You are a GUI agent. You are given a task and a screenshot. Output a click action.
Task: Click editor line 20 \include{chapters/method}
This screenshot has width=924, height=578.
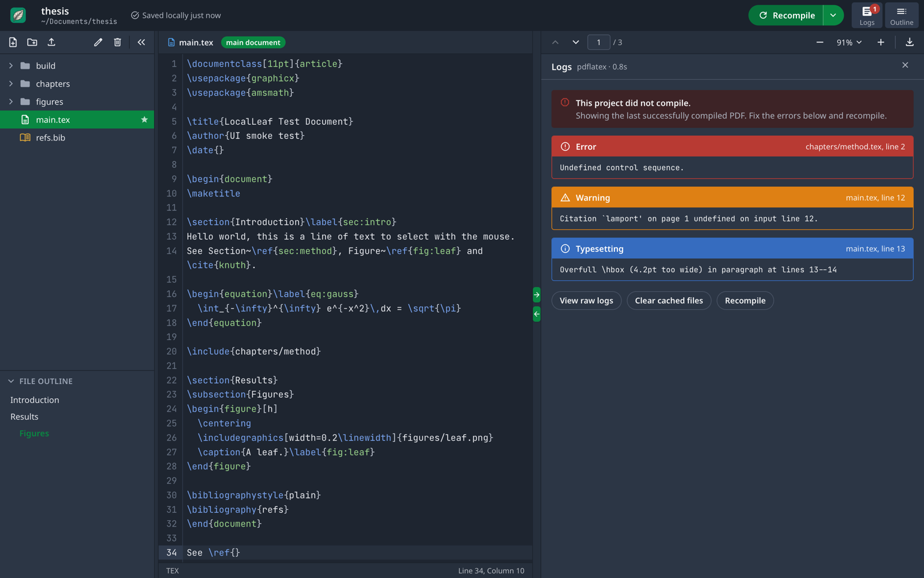(x=254, y=351)
